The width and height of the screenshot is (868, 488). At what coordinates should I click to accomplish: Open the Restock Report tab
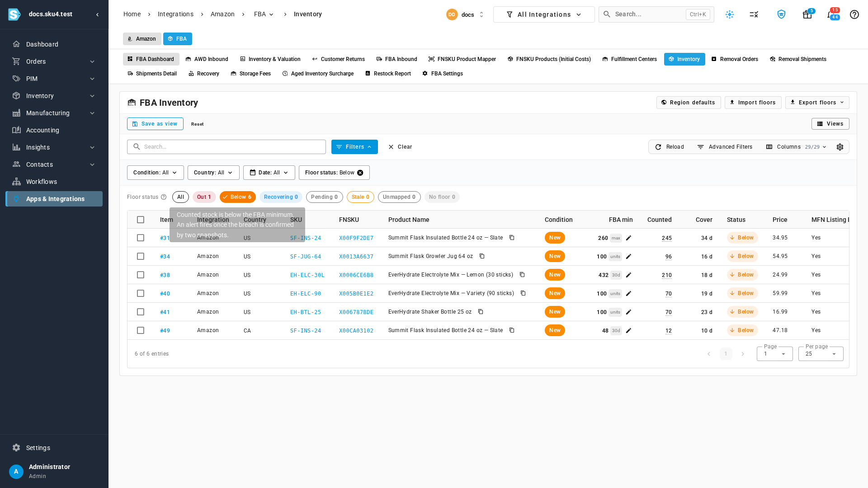388,74
